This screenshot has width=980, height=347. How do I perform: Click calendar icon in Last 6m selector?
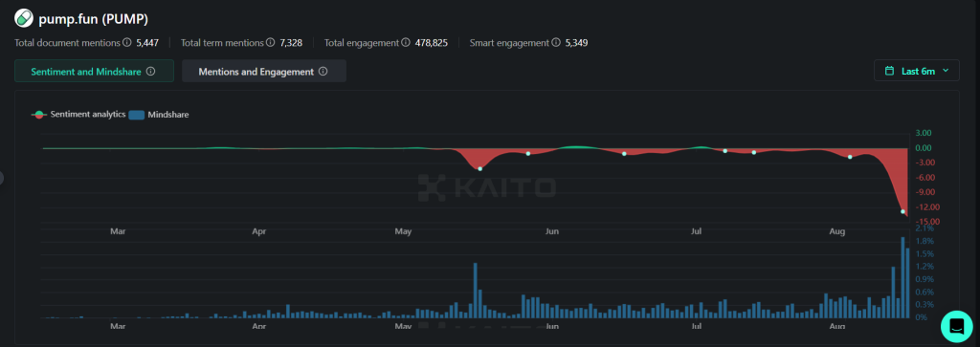pos(889,71)
